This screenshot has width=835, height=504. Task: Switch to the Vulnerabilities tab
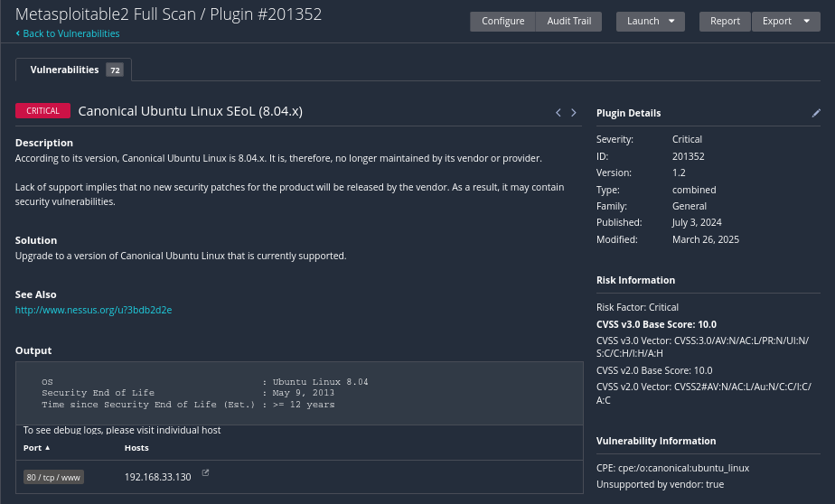point(65,70)
